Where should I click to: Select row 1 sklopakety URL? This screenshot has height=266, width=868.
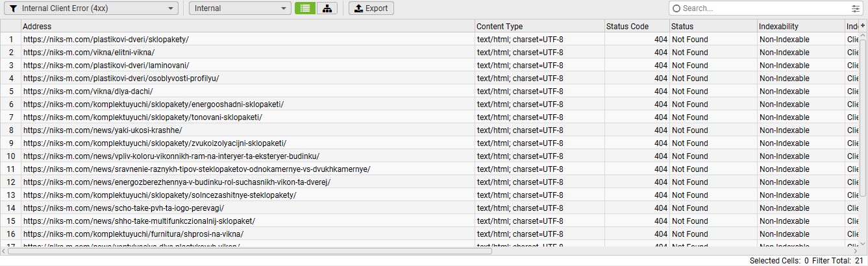click(x=106, y=40)
